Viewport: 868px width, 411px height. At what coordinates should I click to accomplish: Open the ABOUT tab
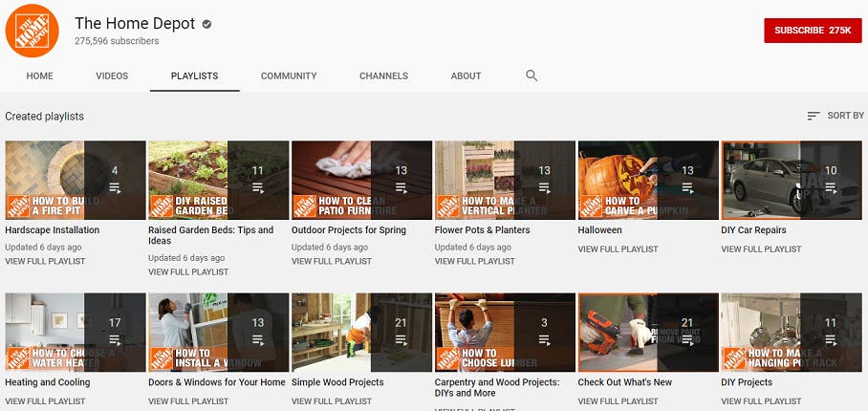[x=467, y=76]
